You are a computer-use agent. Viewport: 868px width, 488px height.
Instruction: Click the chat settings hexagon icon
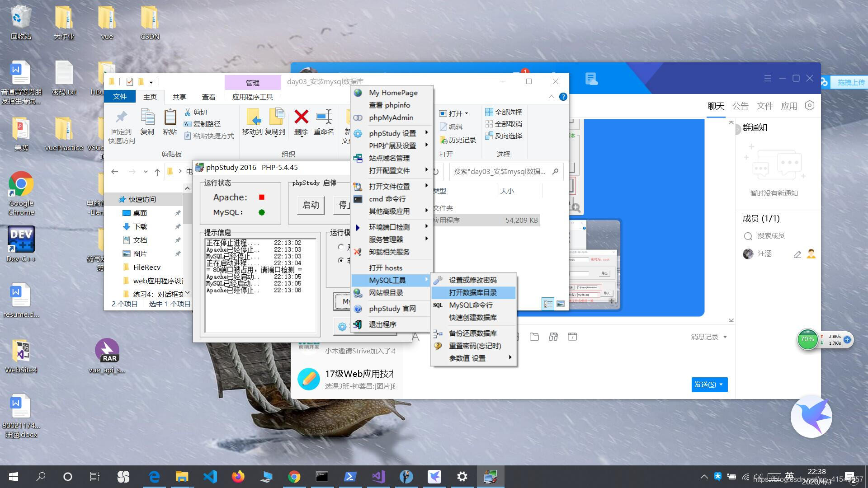pyautogui.click(x=810, y=106)
